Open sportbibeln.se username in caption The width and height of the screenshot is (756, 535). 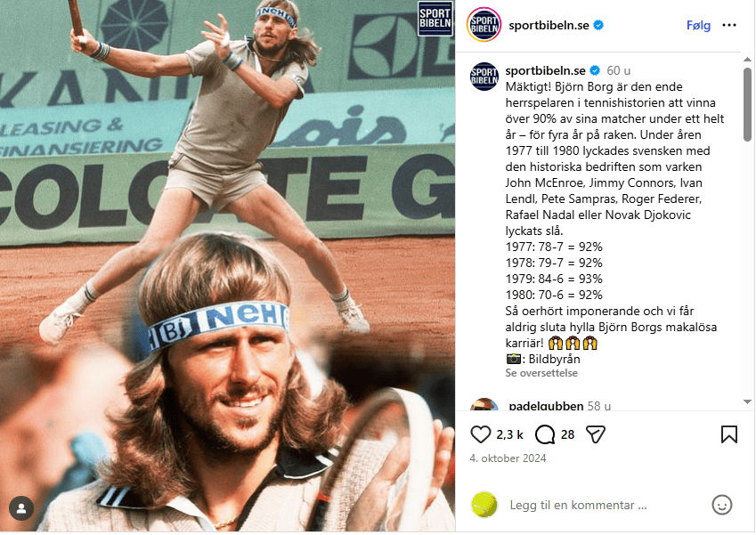coord(545,70)
